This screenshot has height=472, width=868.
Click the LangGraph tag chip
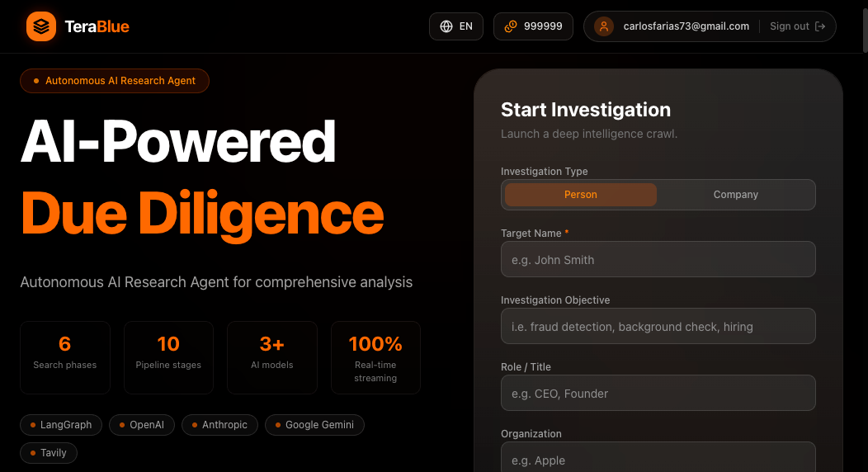pyautogui.click(x=61, y=425)
